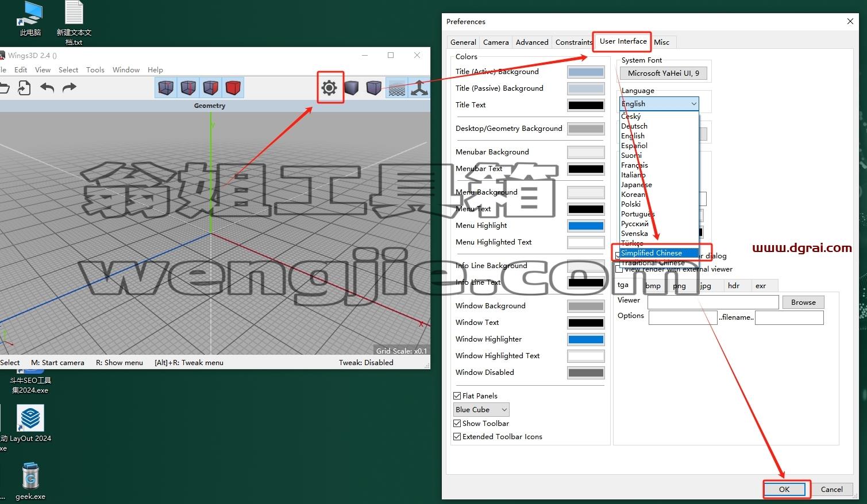Viewport: 867px width, 504px height.
Task: Click the redo arrow icon
Action: (x=69, y=87)
